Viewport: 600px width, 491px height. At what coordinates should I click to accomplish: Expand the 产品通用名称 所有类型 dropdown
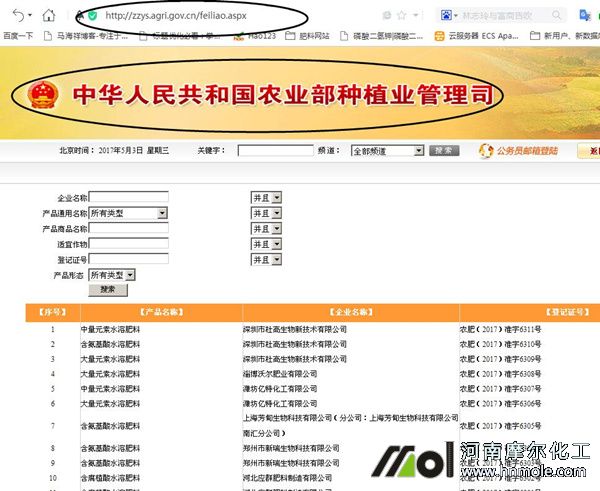tap(128, 213)
